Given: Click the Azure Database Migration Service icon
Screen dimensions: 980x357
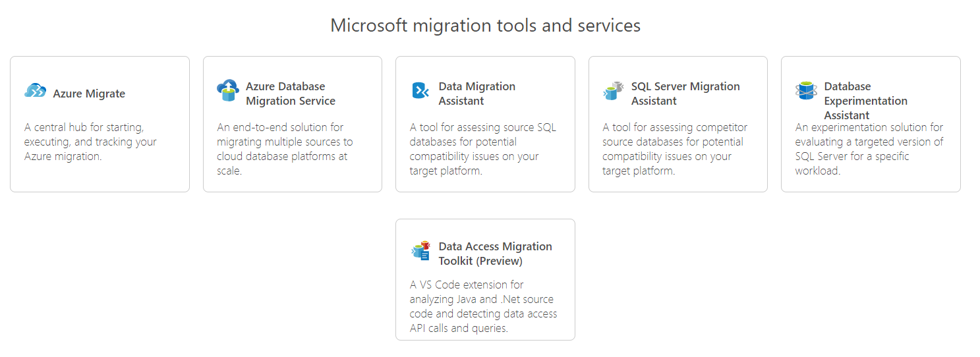Looking at the screenshot, I should coord(228,91).
